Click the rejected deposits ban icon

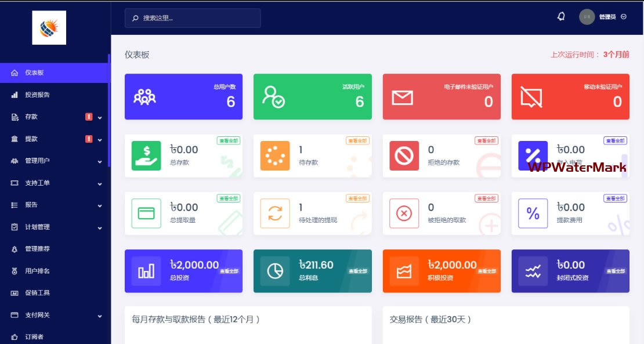[404, 155]
